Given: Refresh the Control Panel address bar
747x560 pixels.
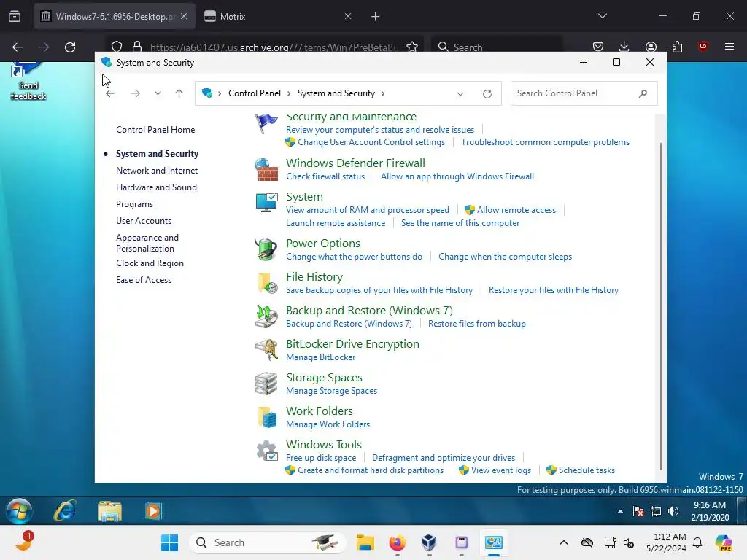Looking at the screenshot, I should coord(487,94).
